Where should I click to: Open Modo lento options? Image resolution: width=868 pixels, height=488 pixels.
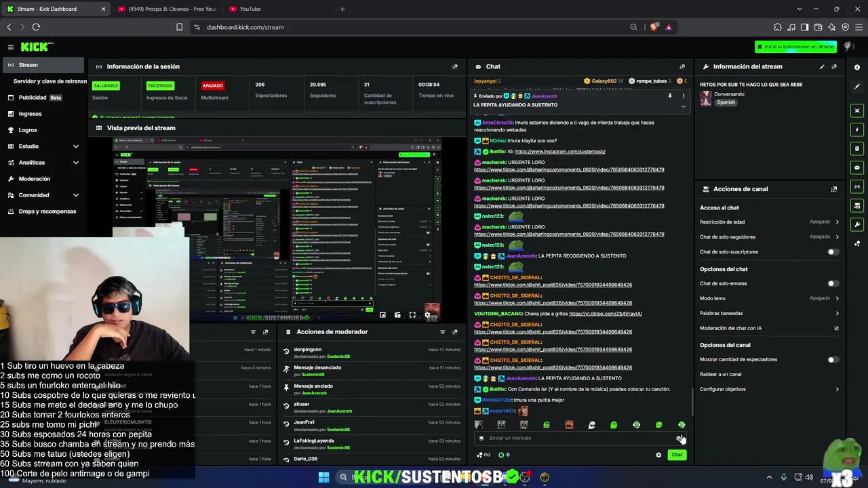coord(770,298)
